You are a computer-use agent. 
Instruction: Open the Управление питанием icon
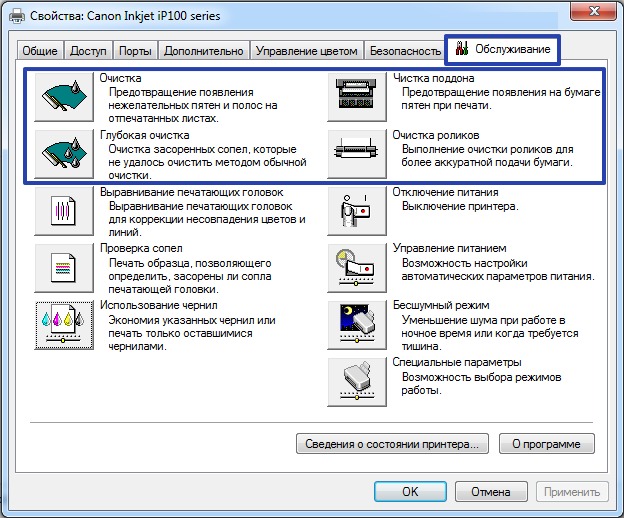point(357,268)
